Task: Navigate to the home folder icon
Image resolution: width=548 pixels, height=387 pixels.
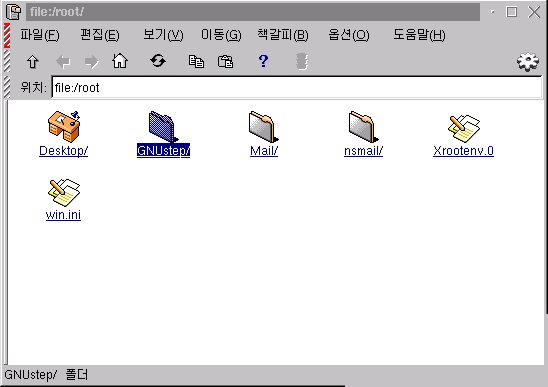Action: (120, 61)
